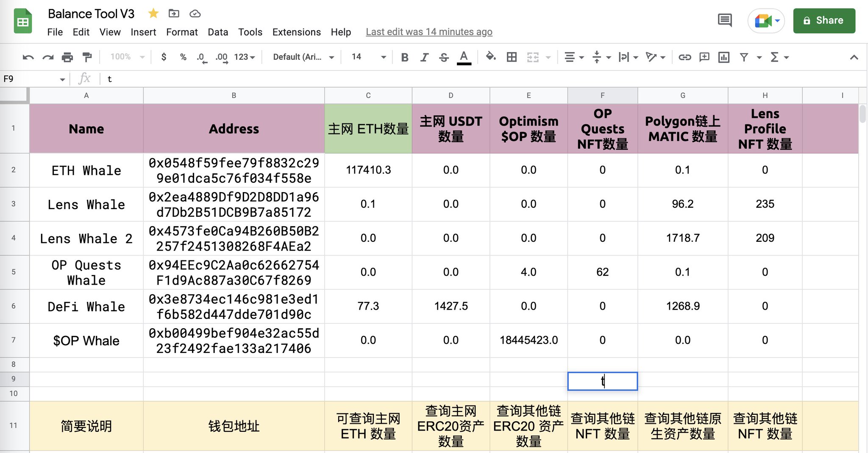Select row 5 header
Viewport: 868px width, 453px height.
pos(14,272)
